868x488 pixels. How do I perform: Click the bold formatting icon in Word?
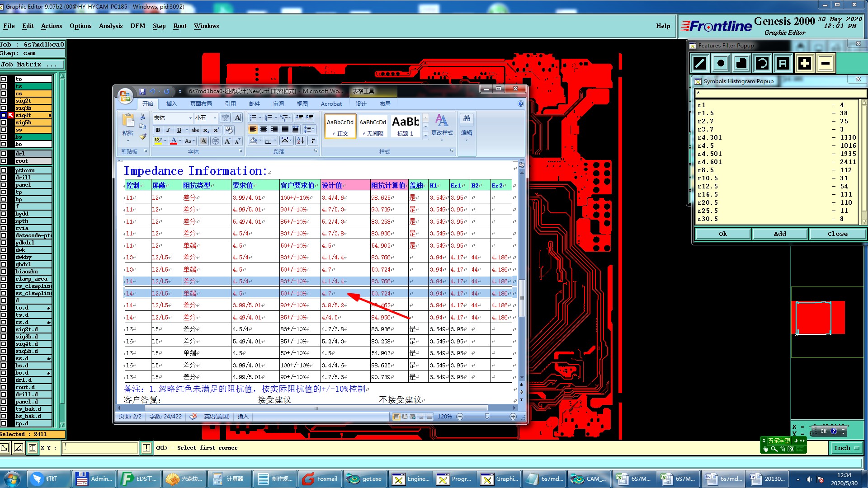click(x=158, y=130)
